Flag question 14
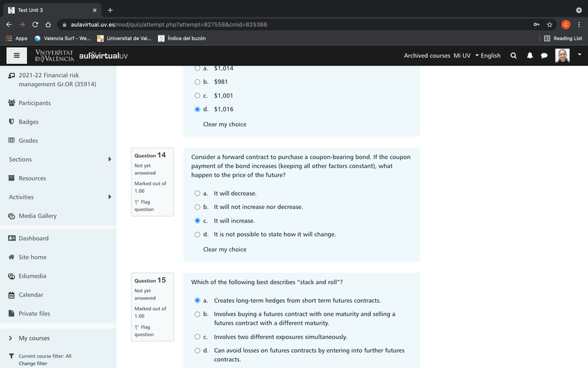This screenshot has height=368, width=588. (x=144, y=206)
